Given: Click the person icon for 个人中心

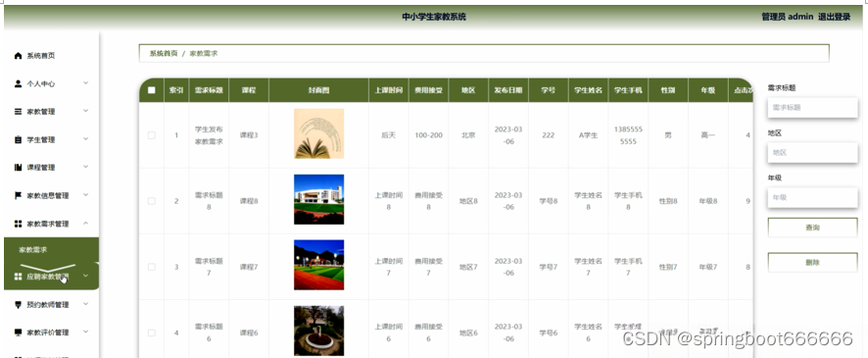Looking at the screenshot, I should (x=18, y=83).
